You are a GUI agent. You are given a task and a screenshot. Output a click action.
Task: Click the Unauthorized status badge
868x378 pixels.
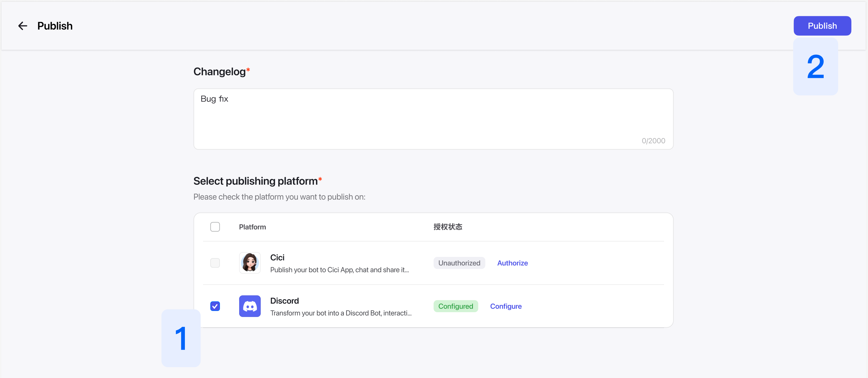(459, 263)
